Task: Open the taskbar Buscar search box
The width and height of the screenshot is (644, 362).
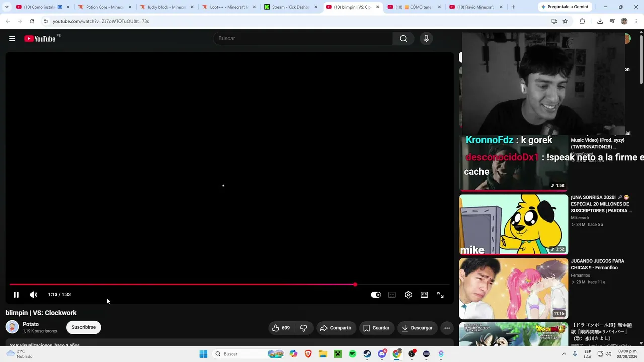Action: 249,354
